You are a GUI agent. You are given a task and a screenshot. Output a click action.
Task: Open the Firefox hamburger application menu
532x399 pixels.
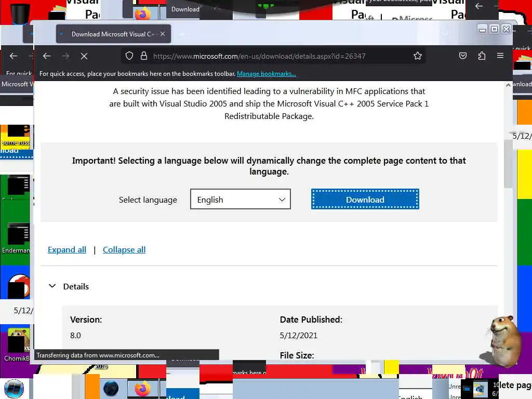click(x=500, y=56)
